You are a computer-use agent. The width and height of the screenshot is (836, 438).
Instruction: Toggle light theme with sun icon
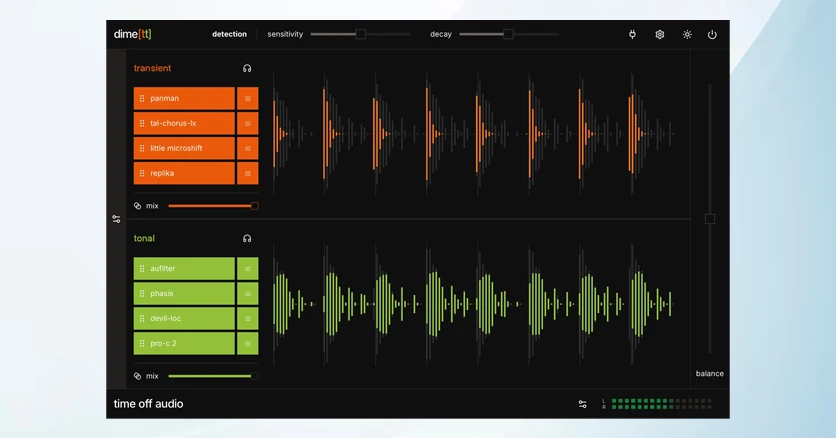click(x=687, y=35)
